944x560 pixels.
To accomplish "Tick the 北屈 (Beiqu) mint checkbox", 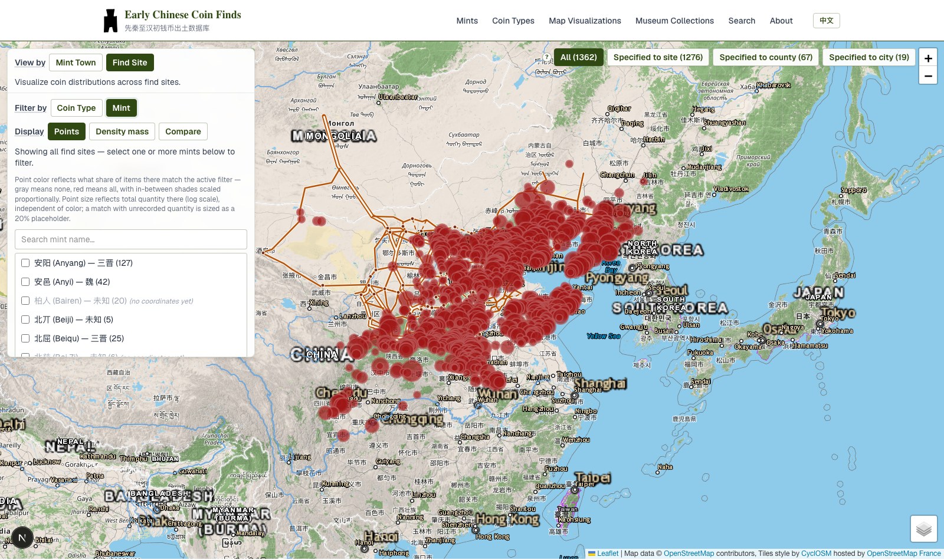I will click(25, 338).
